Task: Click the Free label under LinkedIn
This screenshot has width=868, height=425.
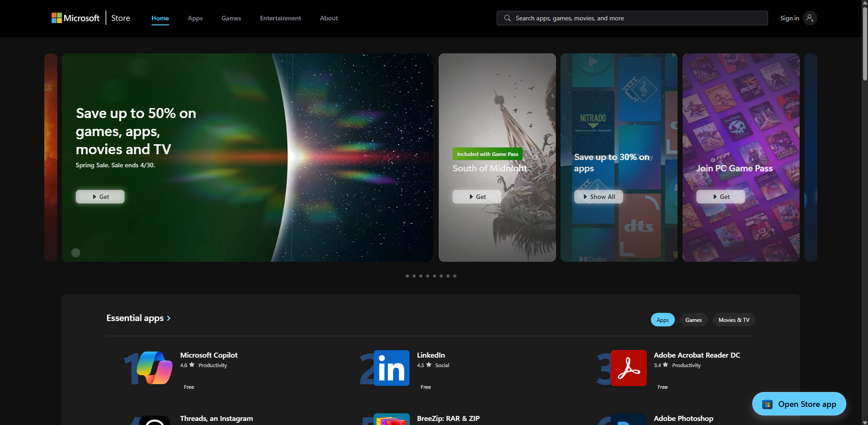Action: 426,387
